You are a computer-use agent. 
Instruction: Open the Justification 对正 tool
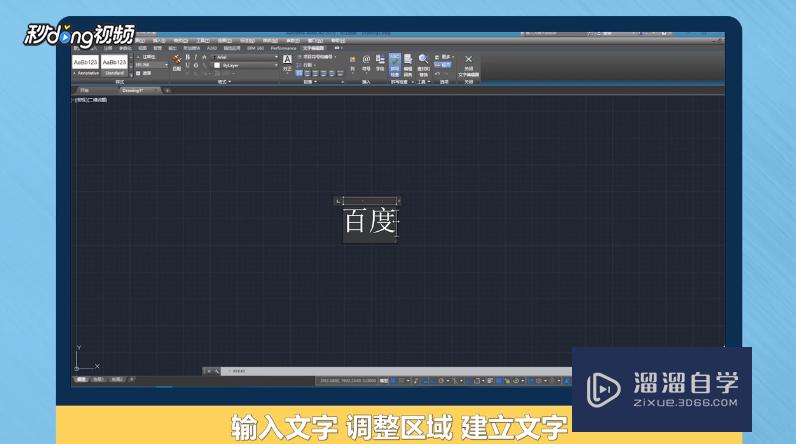click(x=287, y=62)
